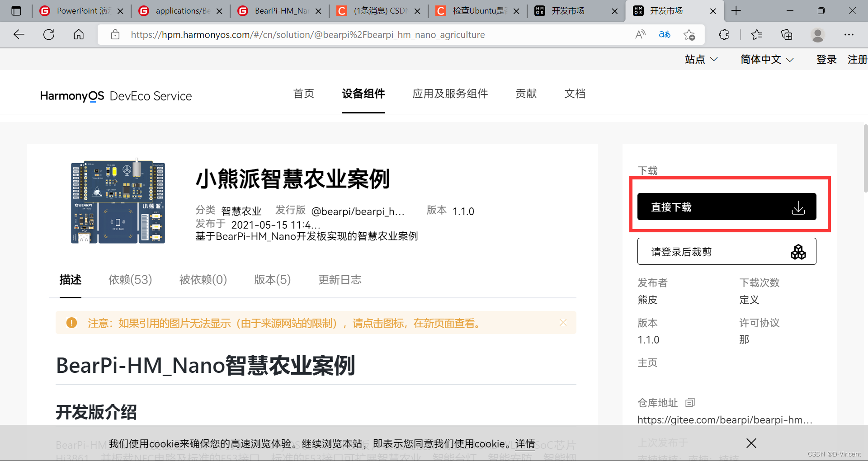Click the 注册 link

pos(857,59)
